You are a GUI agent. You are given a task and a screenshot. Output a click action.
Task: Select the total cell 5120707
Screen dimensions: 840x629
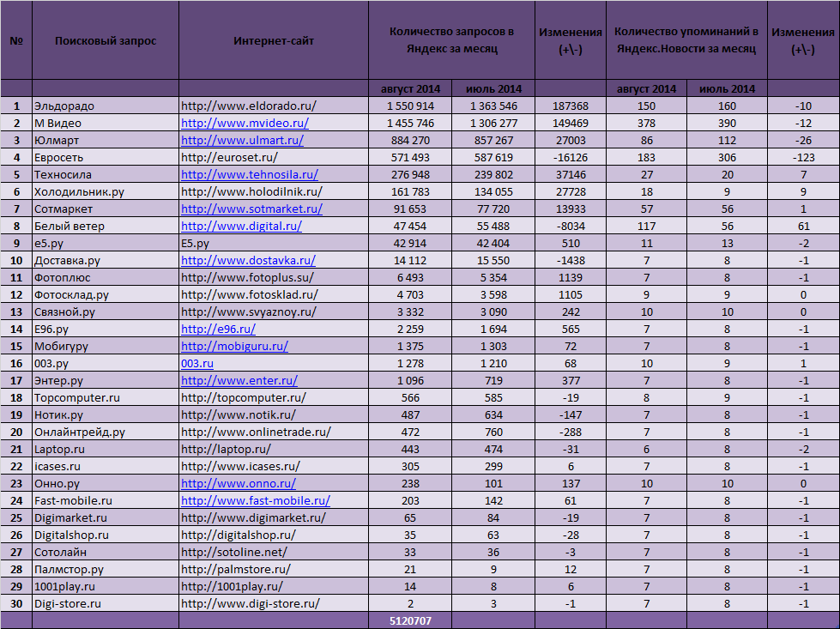click(x=409, y=621)
